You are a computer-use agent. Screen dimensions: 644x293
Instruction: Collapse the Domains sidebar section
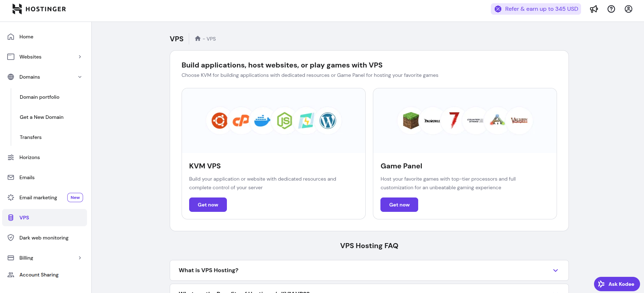(x=80, y=77)
